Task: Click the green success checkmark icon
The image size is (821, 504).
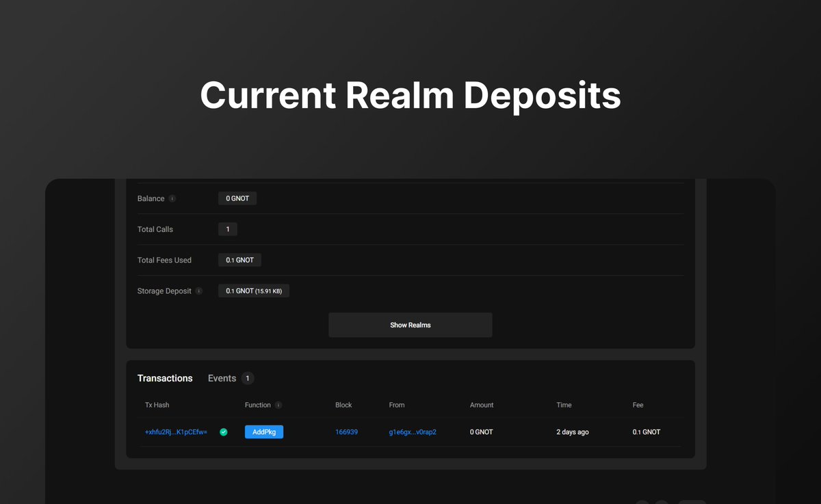Action: coord(223,432)
